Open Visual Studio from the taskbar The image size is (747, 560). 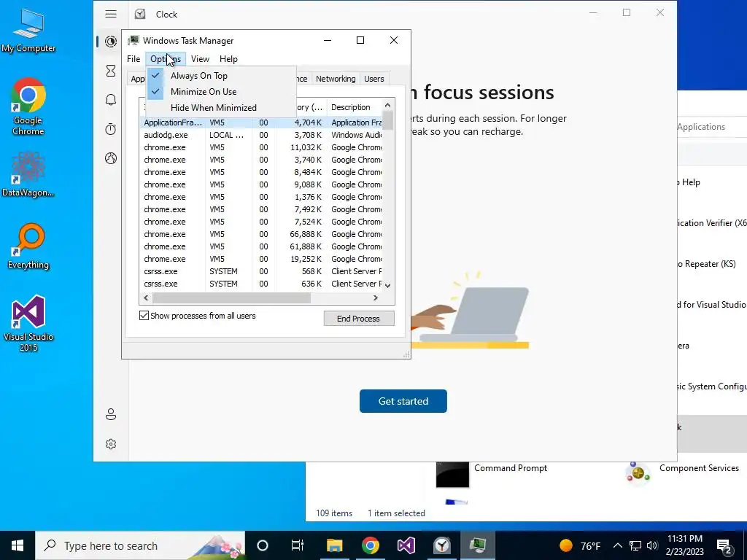click(x=406, y=545)
